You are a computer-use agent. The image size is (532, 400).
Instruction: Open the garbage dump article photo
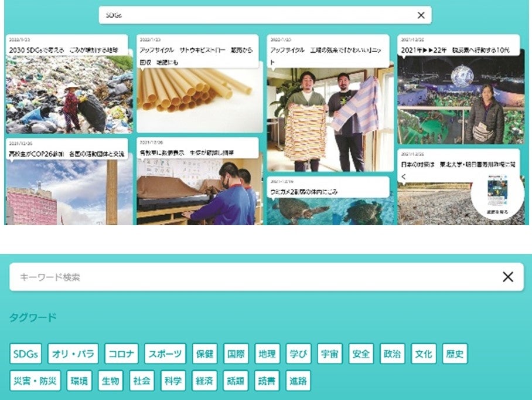(x=69, y=94)
